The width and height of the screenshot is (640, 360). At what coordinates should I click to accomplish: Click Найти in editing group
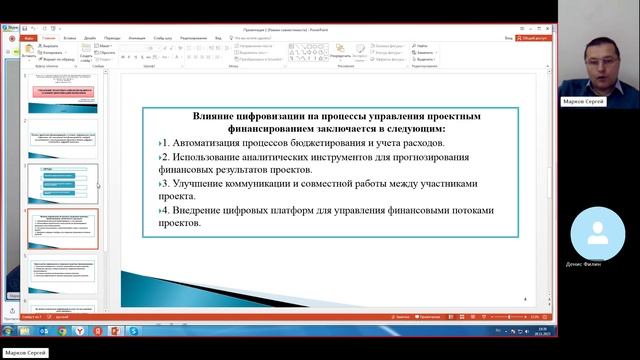pyautogui.click(x=420, y=46)
